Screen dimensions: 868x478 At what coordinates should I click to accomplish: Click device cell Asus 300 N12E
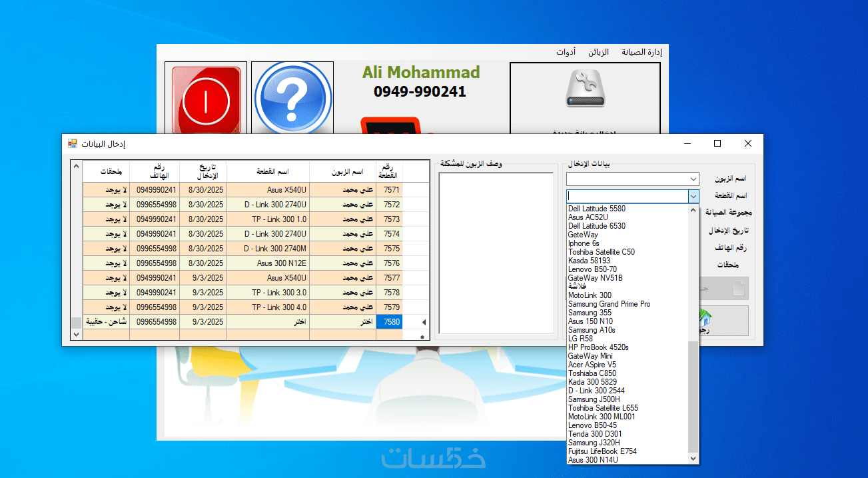click(x=268, y=263)
